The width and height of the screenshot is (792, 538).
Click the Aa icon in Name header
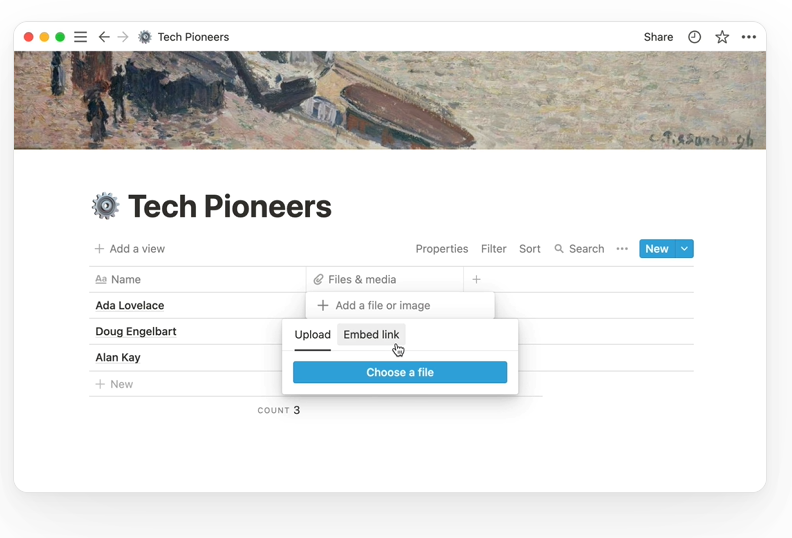click(101, 279)
